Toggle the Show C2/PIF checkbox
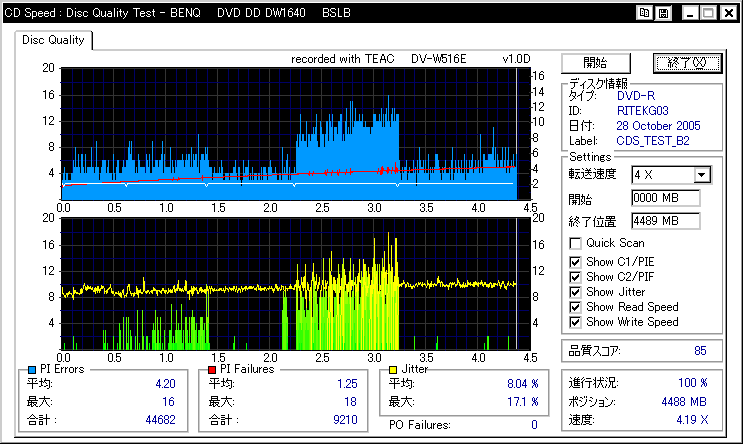The height and width of the screenshot is (444, 743). (575, 277)
